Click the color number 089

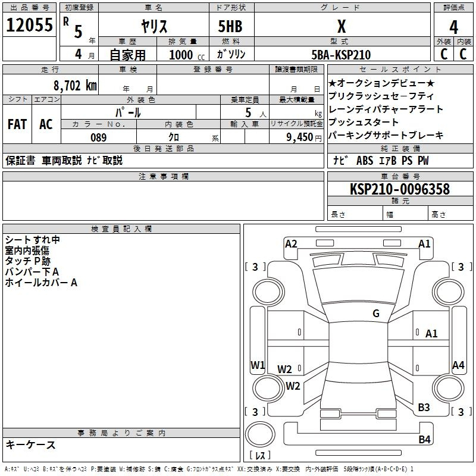[99, 137]
